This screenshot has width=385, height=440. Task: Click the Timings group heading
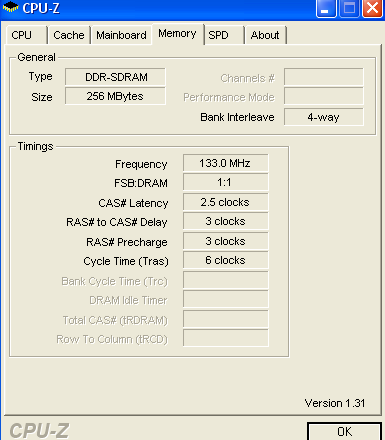click(x=35, y=146)
